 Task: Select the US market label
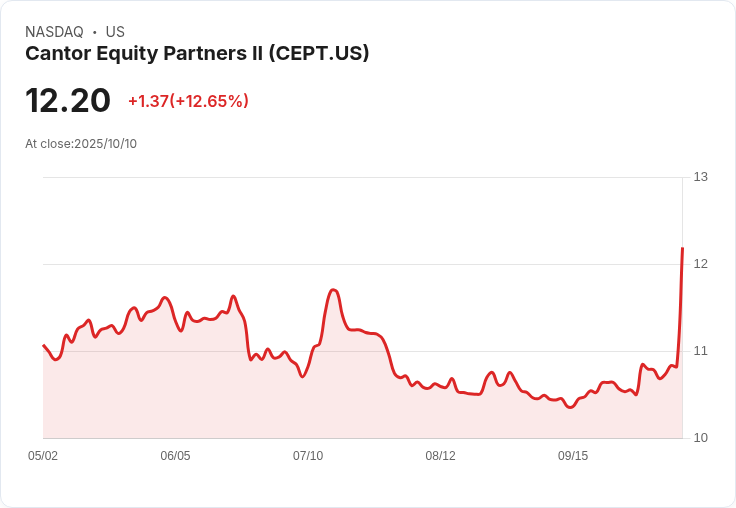(x=115, y=32)
